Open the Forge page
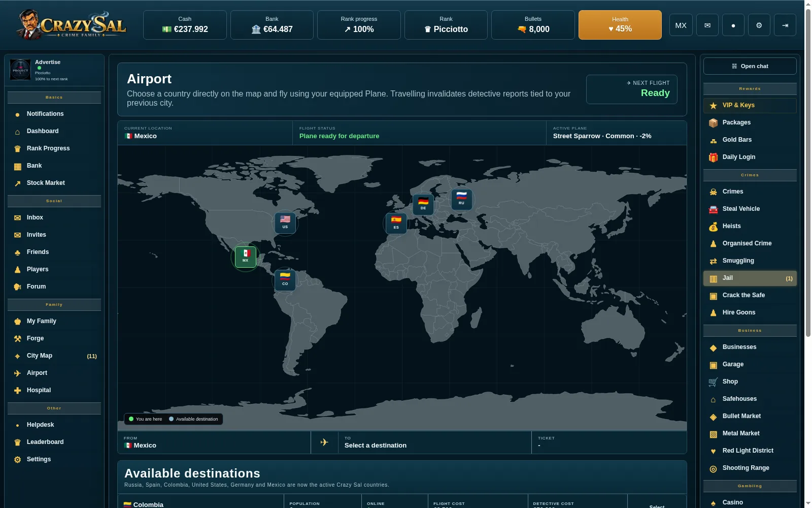The width and height of the screenshot is (812, 508). [54, 338]
